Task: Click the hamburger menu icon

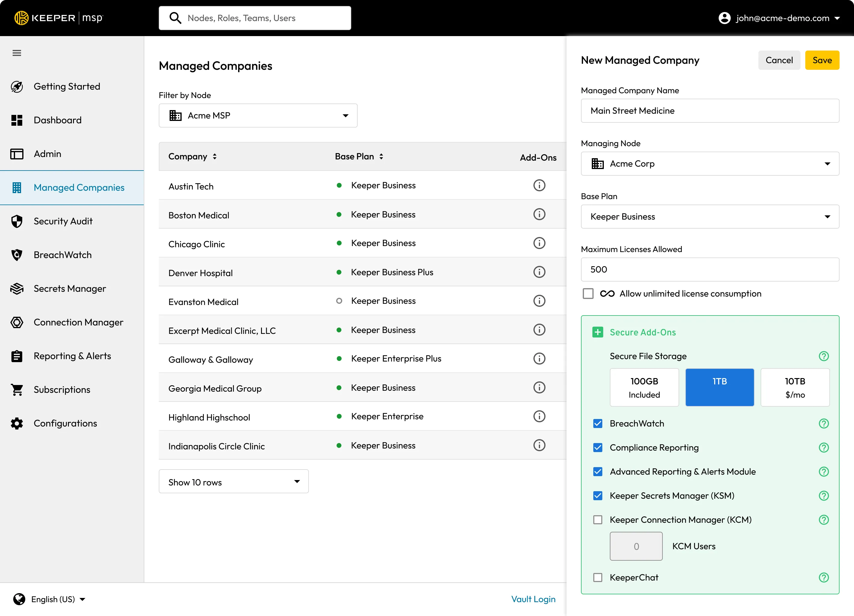Action: (17, 53)
